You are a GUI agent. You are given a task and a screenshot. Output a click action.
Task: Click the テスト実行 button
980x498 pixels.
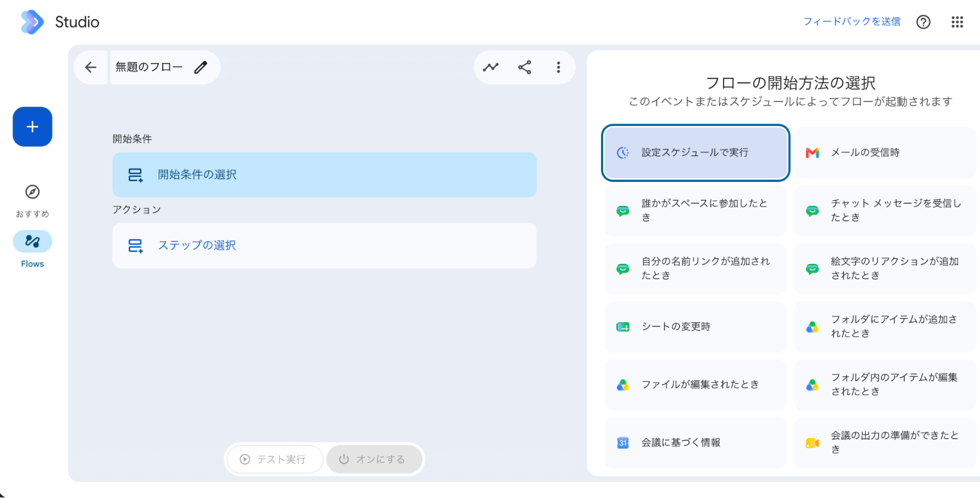(275, 459)
